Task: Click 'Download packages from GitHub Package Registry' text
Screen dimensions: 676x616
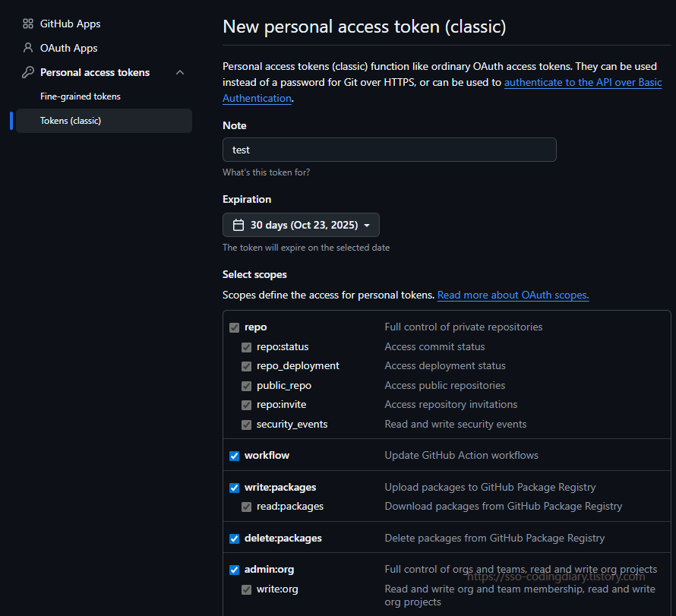Action: tap(503, 506)
